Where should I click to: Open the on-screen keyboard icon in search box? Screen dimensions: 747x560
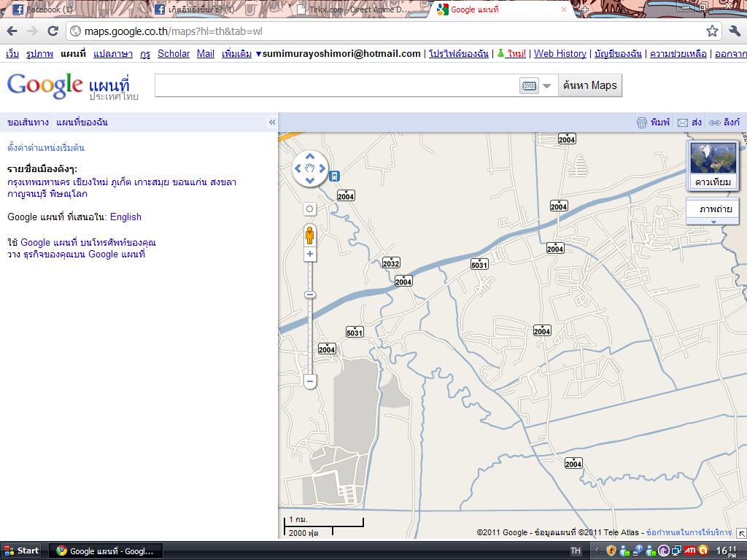coord(529,86)
